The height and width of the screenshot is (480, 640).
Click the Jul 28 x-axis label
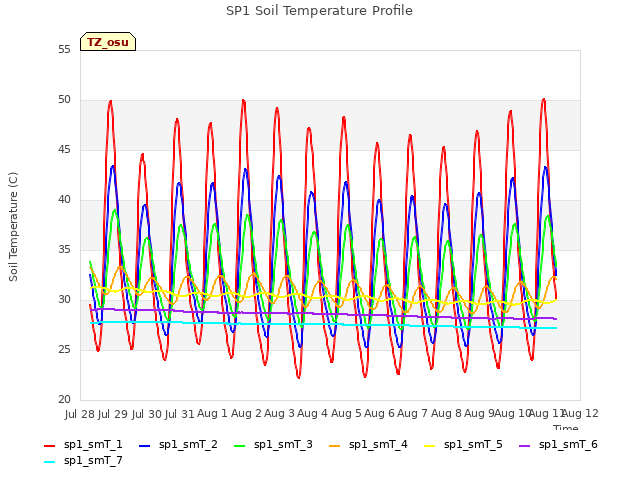click(80, 414)
